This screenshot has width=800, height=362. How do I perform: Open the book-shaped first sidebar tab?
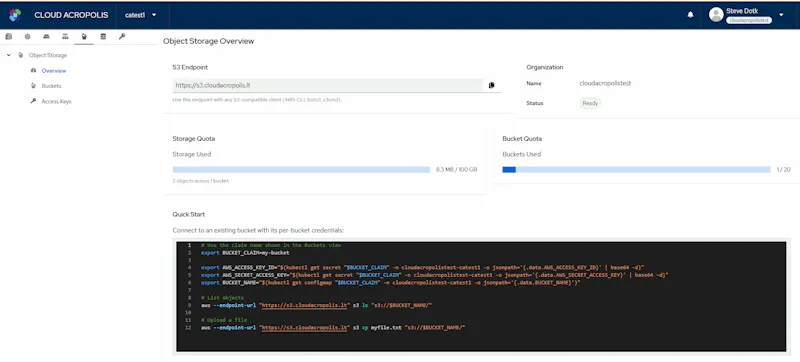9,36
